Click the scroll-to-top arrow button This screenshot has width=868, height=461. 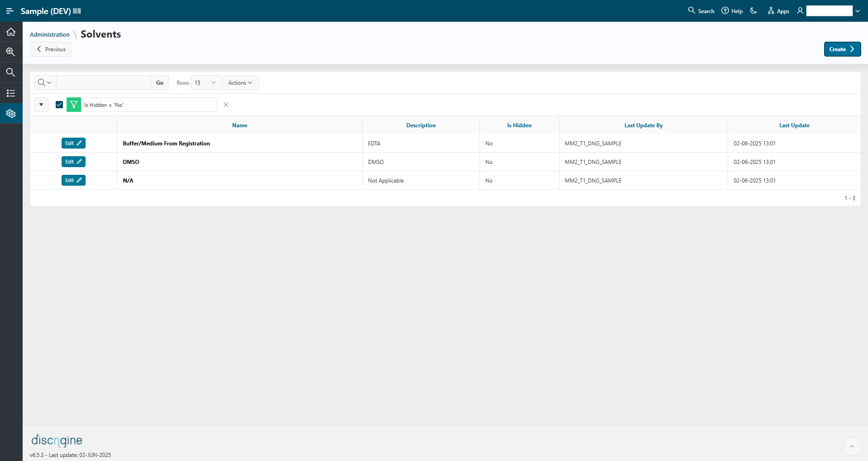click(x=852, y=447)
